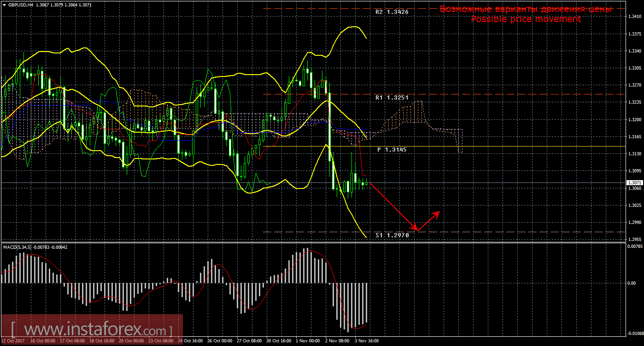
Task: Click the 1.2955 price axis value
Action: point(634,240)
